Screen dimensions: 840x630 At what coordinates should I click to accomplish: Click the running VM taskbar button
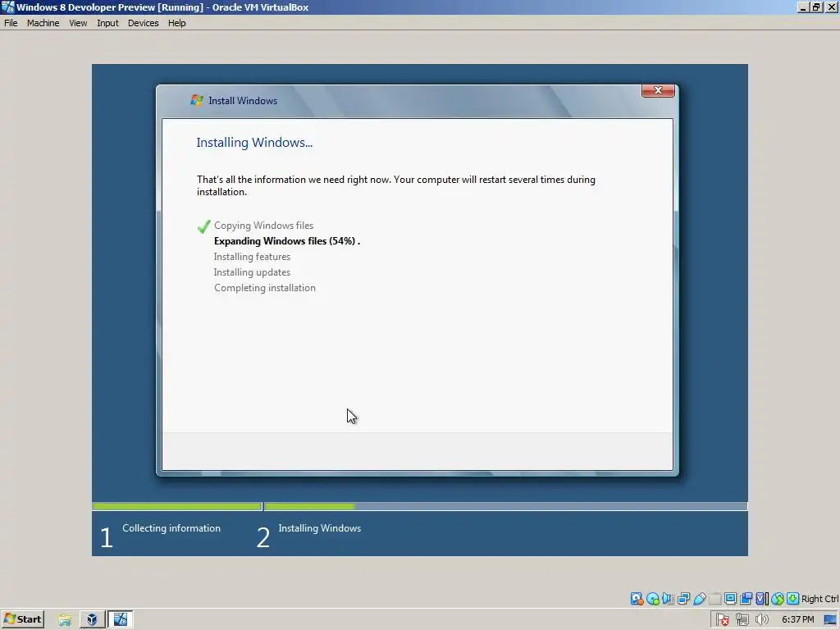(121, 620)
